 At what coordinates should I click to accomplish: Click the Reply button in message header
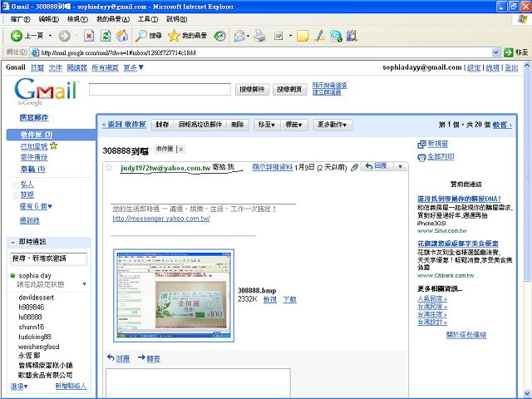pyautogui.click(x=377, y=166)
